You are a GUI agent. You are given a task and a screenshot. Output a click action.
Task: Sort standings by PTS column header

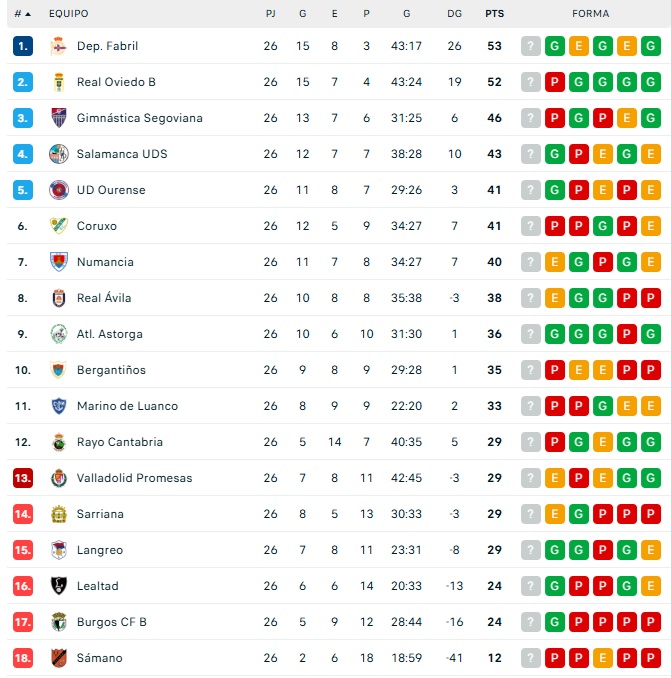point(494,14)
